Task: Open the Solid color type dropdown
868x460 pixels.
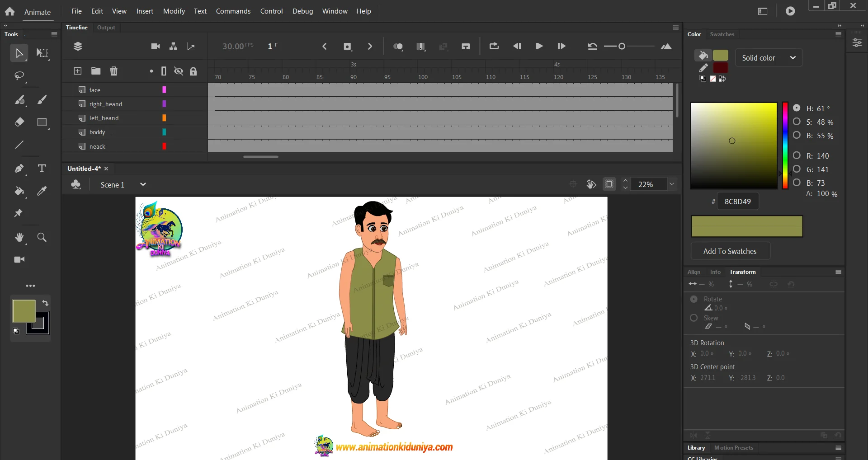Action: [x=769, y=58]
